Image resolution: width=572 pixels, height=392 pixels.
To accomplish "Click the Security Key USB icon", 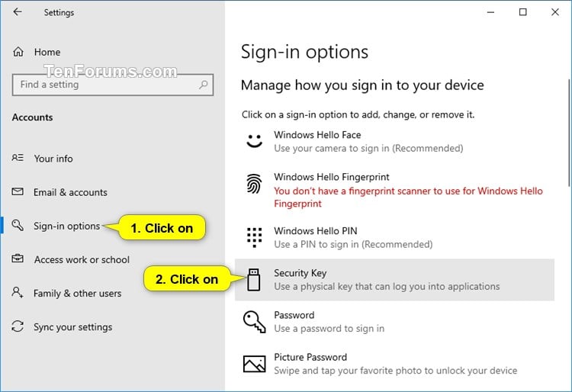I will click(x=254, y=279).
